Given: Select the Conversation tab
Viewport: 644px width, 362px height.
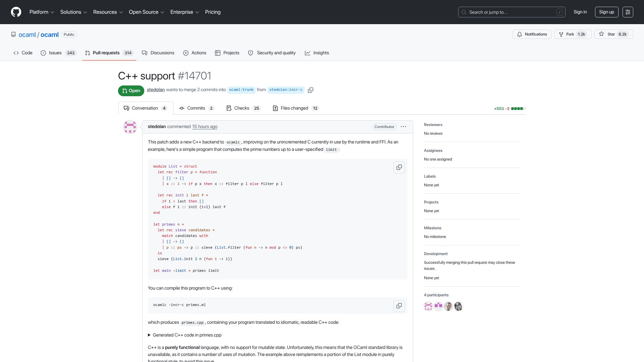Looking at the screenshot, I should click(x=146, y=108).
